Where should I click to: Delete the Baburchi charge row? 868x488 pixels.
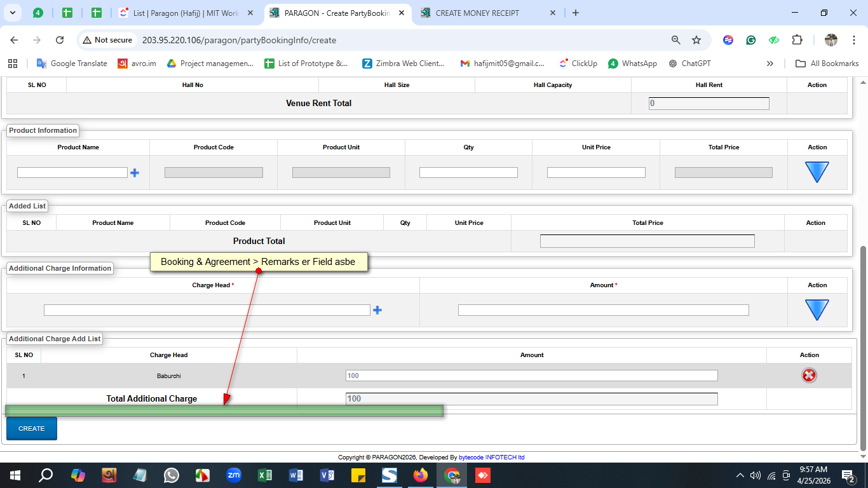[809, 376]
